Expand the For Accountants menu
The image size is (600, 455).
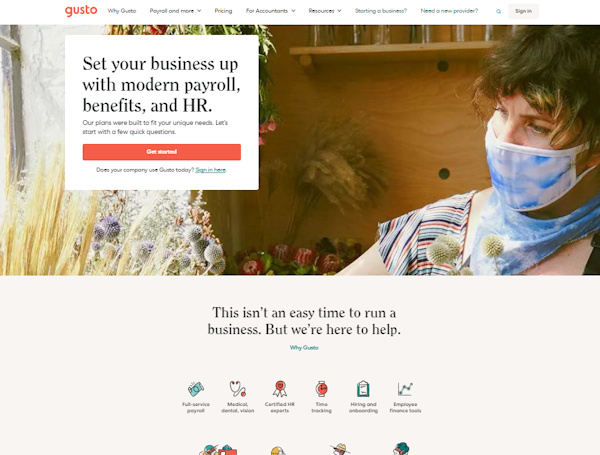point(271,11)
